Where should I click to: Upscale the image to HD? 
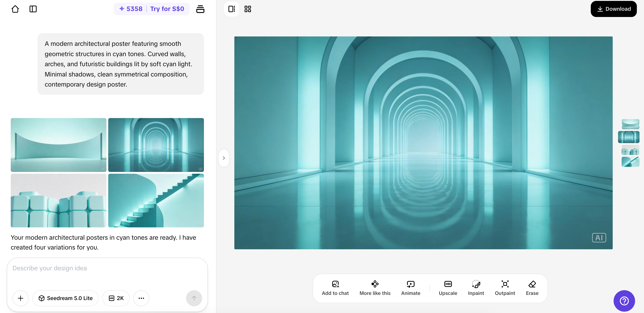coord(448,288)
